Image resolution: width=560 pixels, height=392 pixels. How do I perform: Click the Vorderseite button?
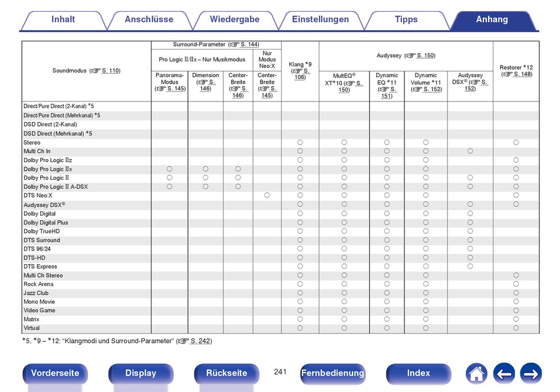click(x=55, y=373)
